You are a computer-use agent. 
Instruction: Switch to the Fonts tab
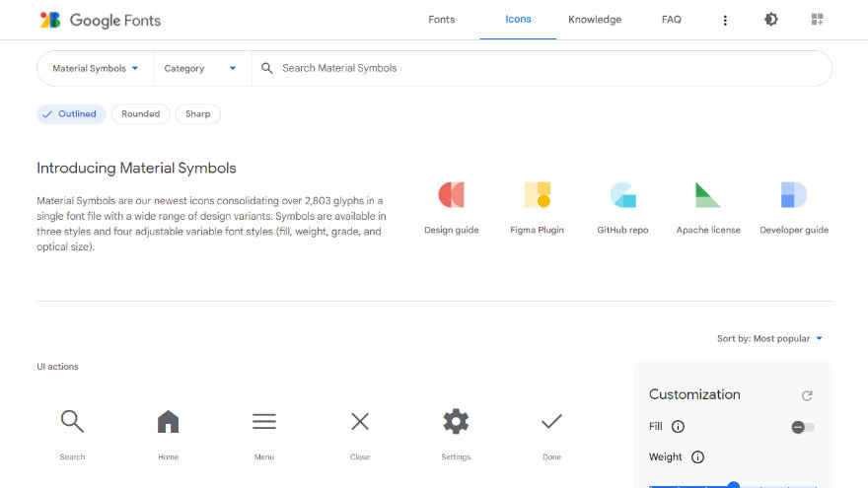point(442,20)
